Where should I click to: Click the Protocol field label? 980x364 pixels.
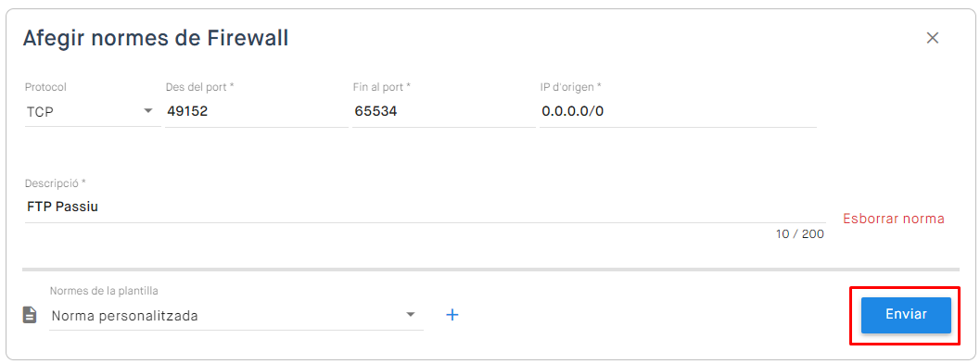tap(45, 87)
